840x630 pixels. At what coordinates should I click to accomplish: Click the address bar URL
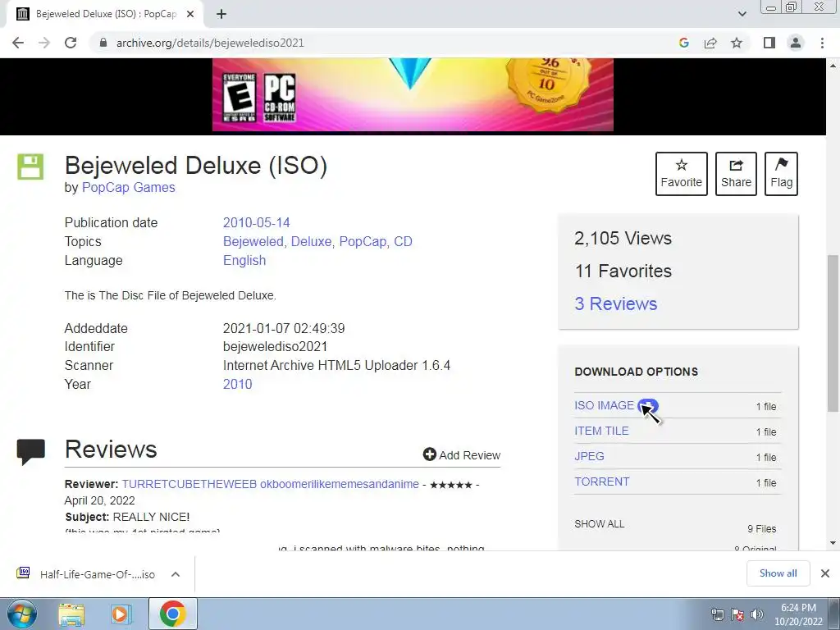point(210,43)
